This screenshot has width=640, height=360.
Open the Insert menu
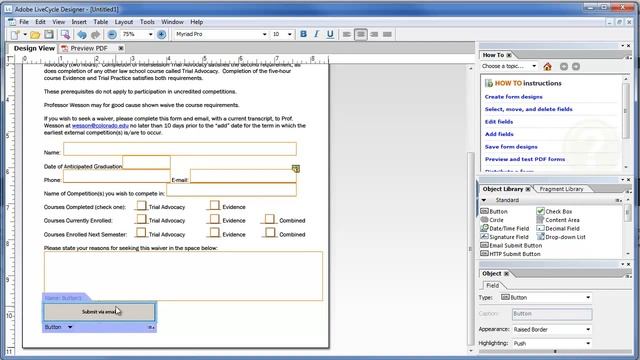click(79, 22)
